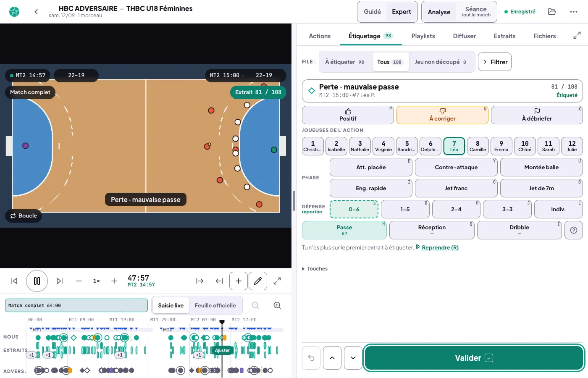
Task: Follow the Reprendre (R) link
Action: pyautogui.click(x=437, y=247)
